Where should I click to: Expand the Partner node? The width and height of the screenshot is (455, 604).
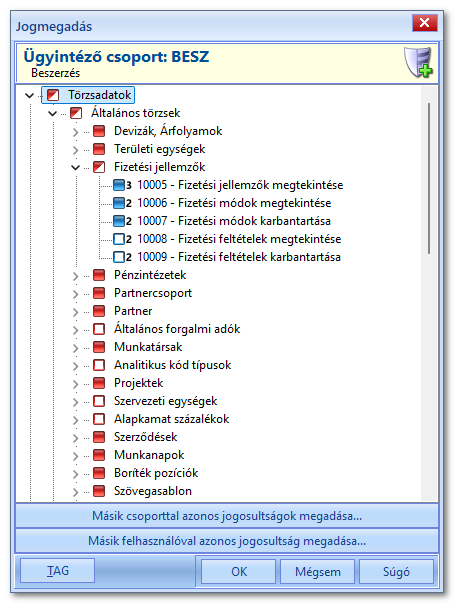[x=76, y=312]
